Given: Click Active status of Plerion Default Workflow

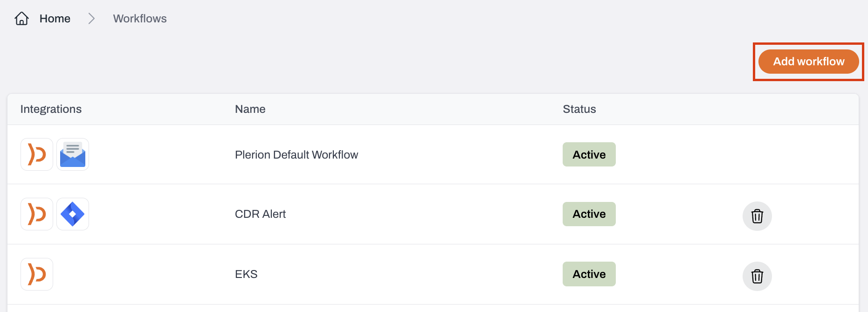Looking at the screenshot, I should tap(589, 154).
